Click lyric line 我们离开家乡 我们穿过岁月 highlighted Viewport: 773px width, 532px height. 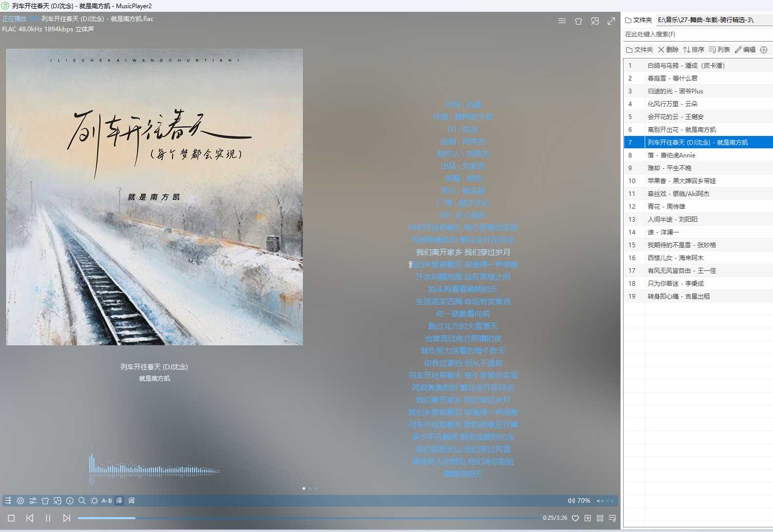coord(463,252)
